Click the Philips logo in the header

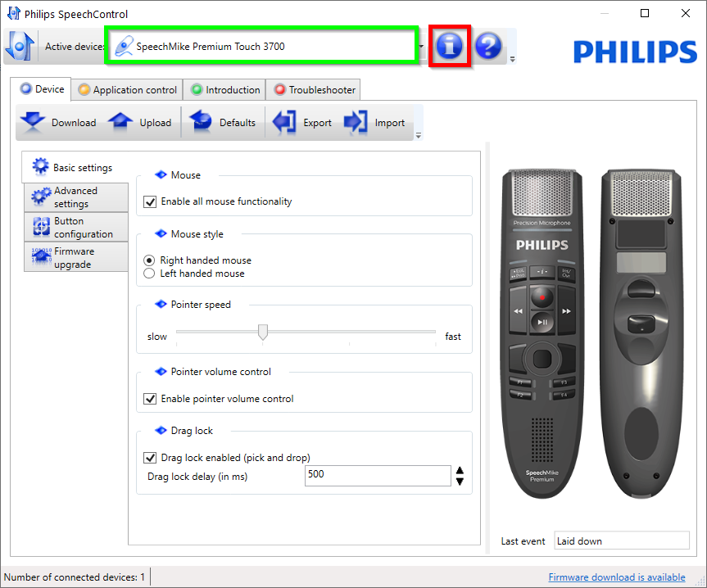635,52
